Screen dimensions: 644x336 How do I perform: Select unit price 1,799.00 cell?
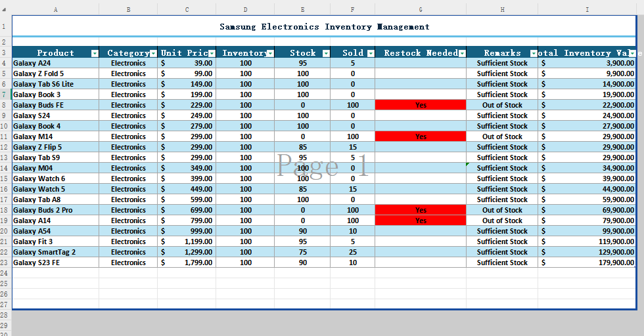click(x=187, y=263)
